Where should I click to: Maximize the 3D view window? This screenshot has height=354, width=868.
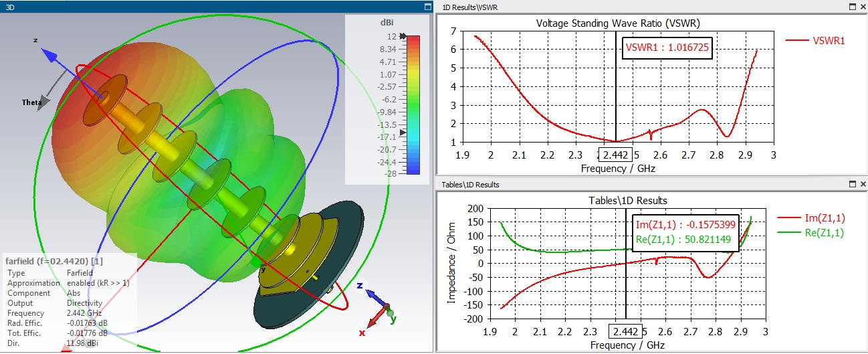click(x=427, y=6)
